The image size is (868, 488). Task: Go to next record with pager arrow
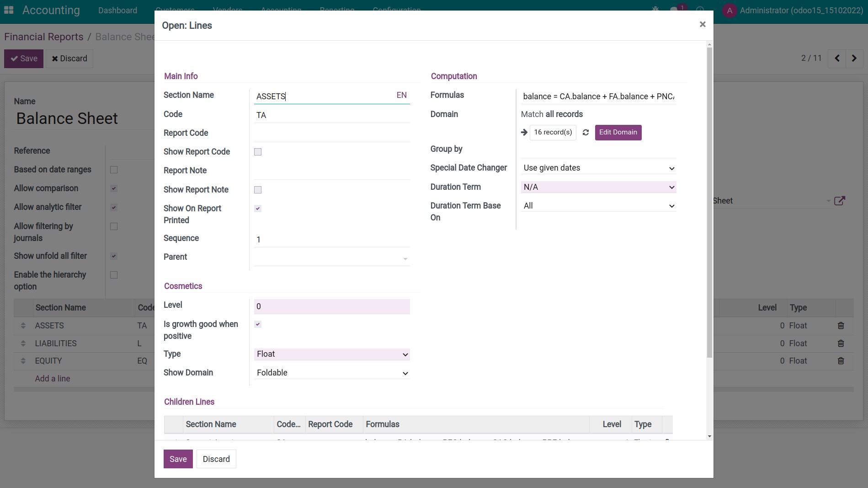[854, 59]
